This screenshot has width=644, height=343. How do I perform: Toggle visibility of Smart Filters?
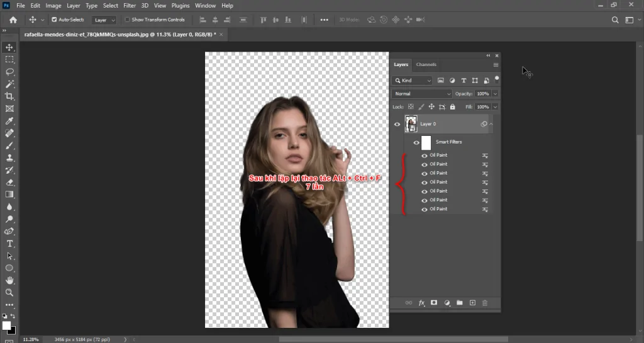pyautogui.click(x=416, y=142)
